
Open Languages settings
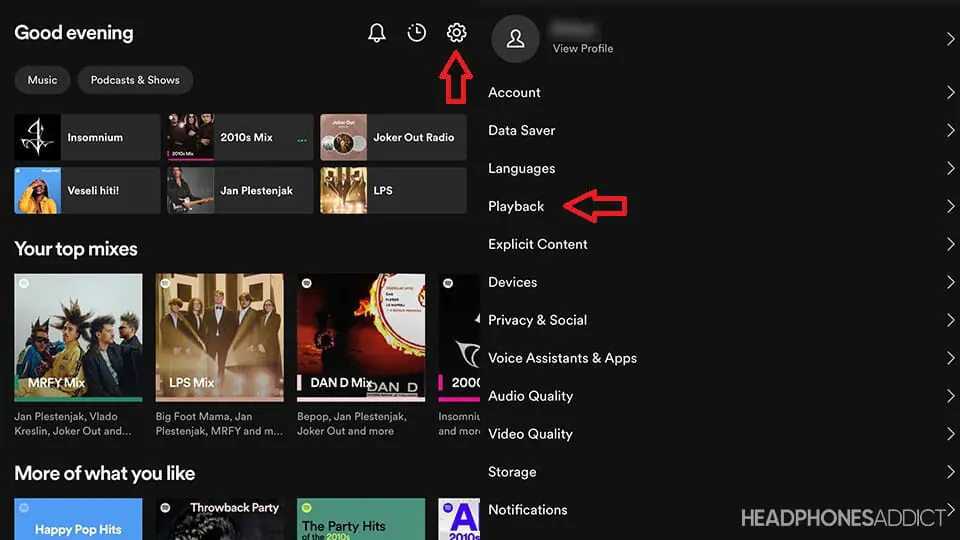tap(720, 168)
